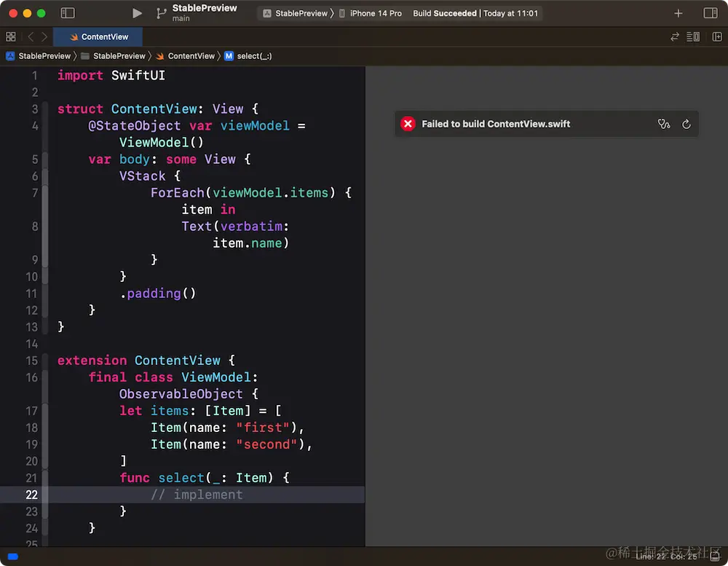728x566 pixels.
Task: Click the ObservableObject protocol name
Action: (181, 394)
